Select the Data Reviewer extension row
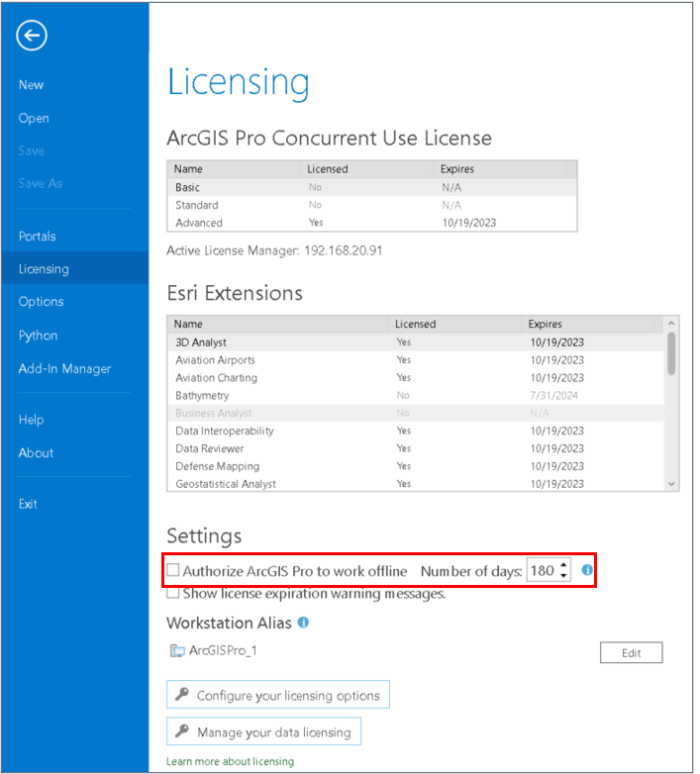The height and width of the screenshot is (774, 700). coord(416,449)
